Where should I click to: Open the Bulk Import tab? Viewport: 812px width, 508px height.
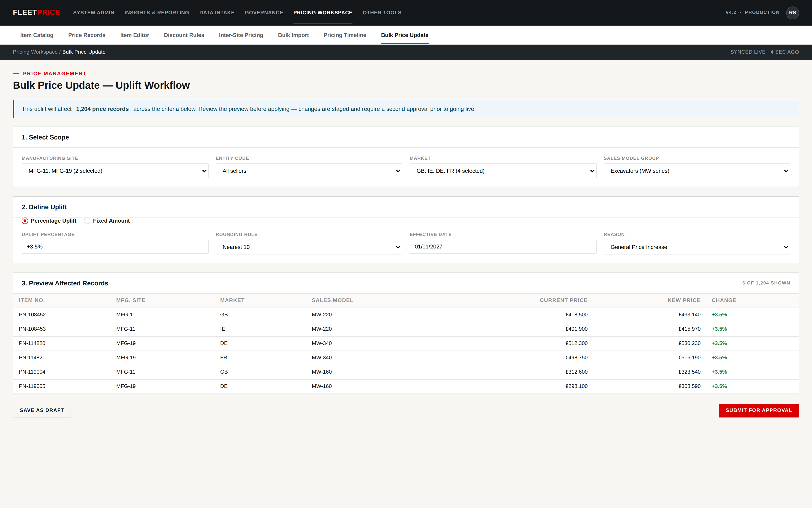click(293, 35)
